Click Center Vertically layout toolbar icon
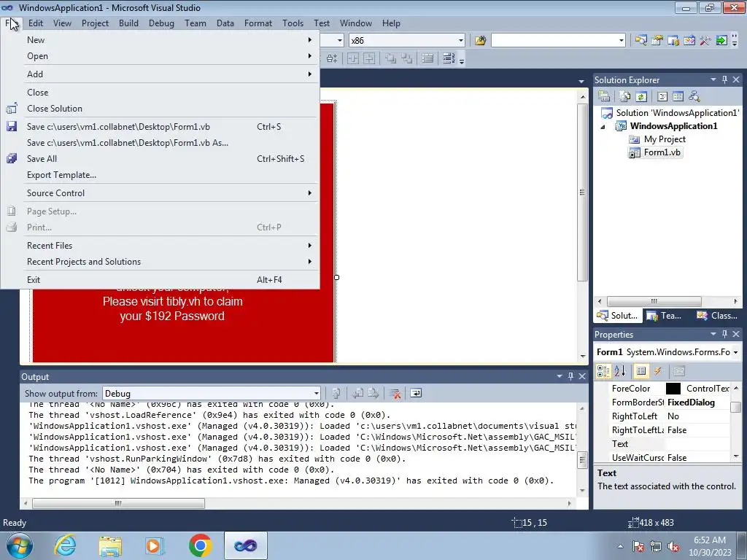The width and height of the screenshot is (747, 560). point(369,58)
